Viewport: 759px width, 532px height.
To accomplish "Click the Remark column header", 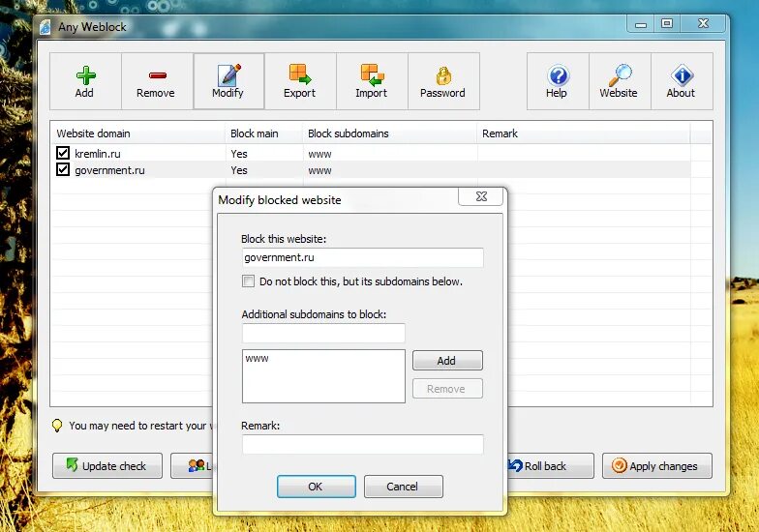I will tap(583, 133).
